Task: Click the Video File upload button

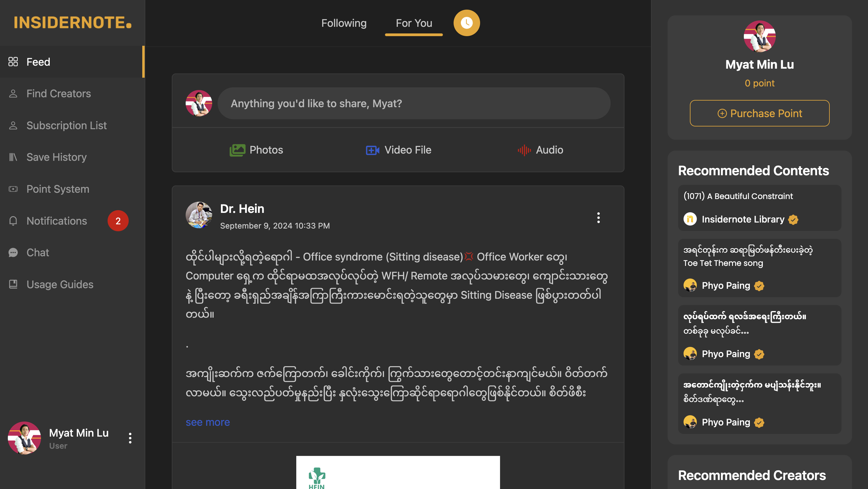Action: 398,150
